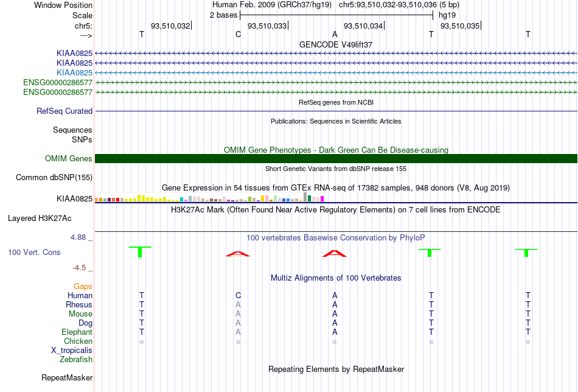The image size is (578, 392).
Task: Click the hg19 label beside the scale bar
Action: (x=447, y=15)
